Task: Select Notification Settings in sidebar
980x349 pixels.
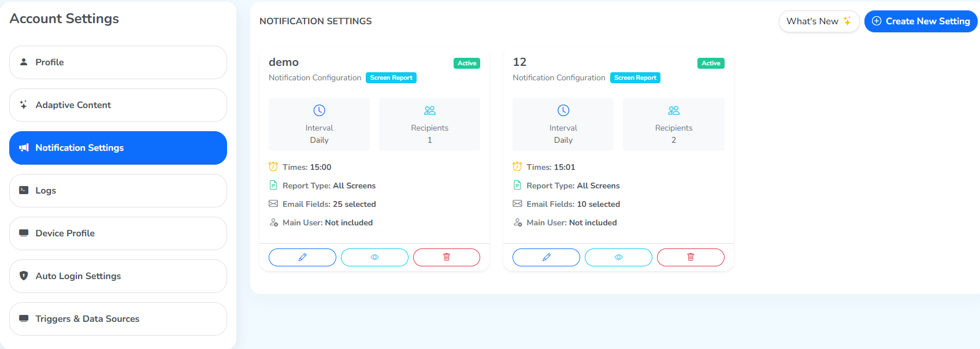Action: [x=118, y=148]
